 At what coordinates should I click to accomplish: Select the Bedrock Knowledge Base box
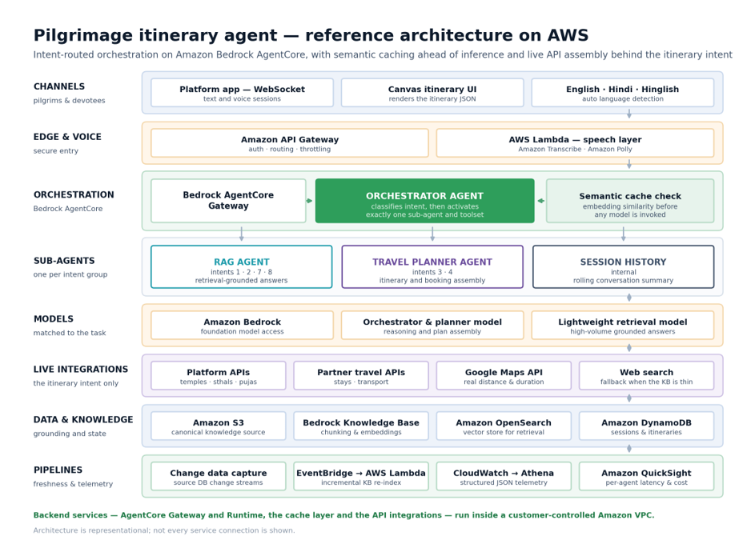pyautogui.click(x=361, y=426)
